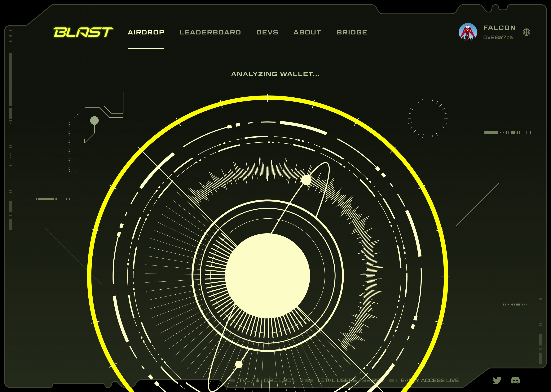Open the globe language icon
Image resolution: width=551 pixels, height=392 pixels.
(x=526, y=32)
